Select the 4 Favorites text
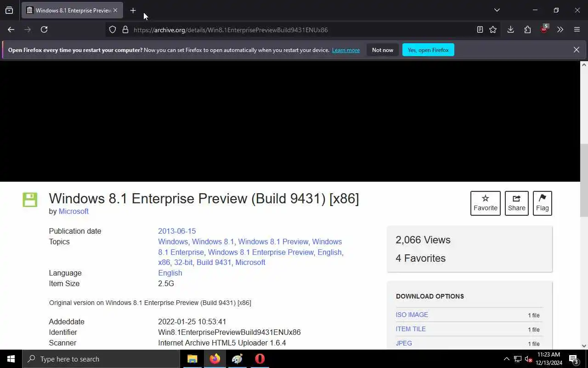Image resolution: width=588 pixels, height=368 pixels. [420, 258]
